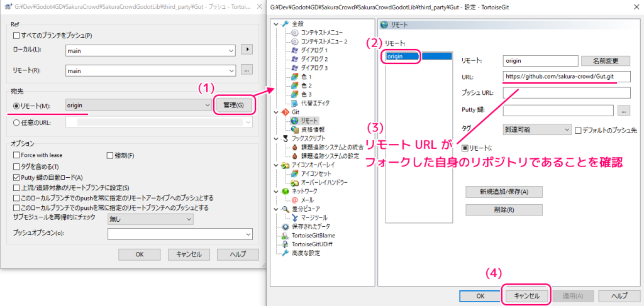This screenshot has width=644, height=306.
Task: Open the 宛先 origin remote dropdown
Action: point(206,106)
